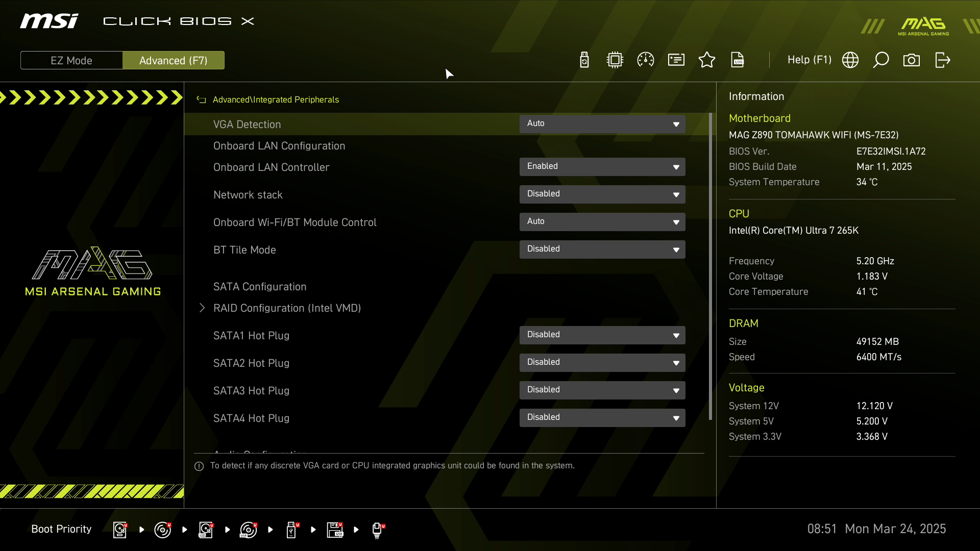This screenshot has width=980, height=551.
Task: Click the CPU chip icon in toolbar
Action: [615, 60]
